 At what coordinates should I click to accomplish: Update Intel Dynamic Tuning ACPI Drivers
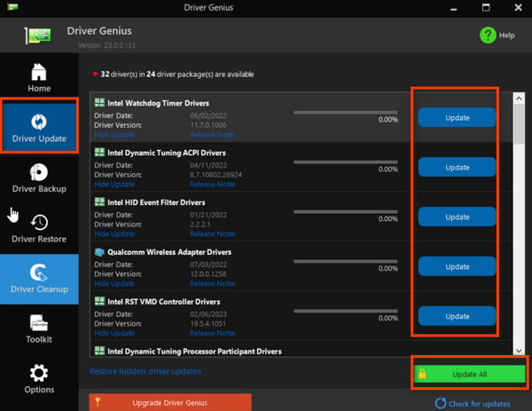(x=457, y=167)
